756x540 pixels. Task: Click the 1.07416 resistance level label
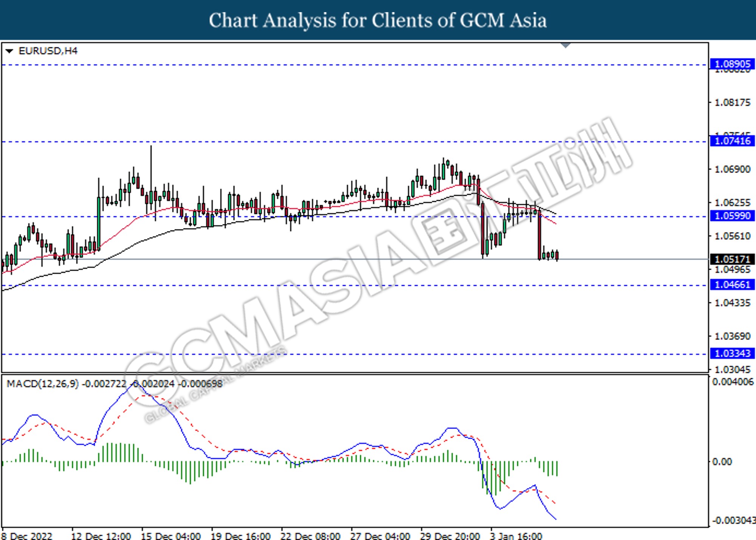732,141
